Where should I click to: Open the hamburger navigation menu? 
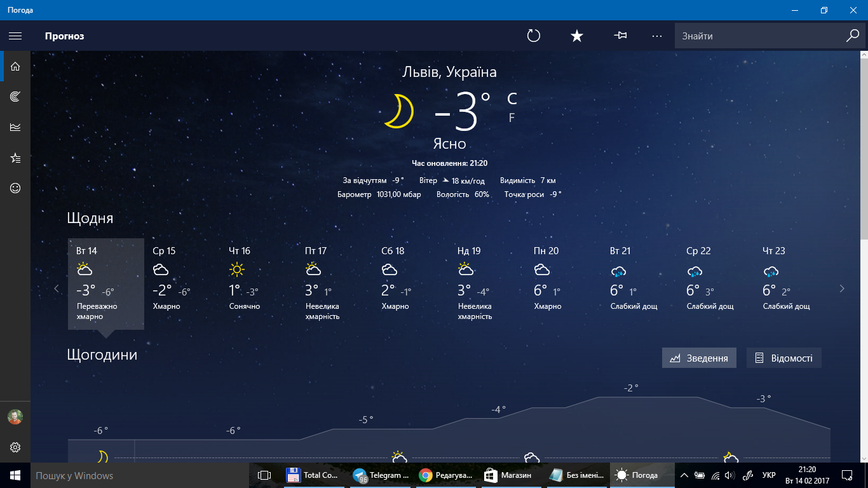click(15, 36)
